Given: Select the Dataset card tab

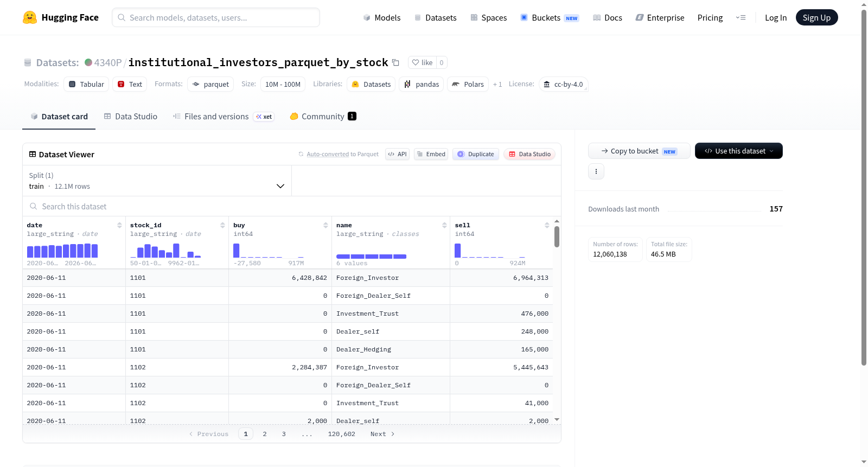Looking at the screenshot, I should [x=59, y=116].
